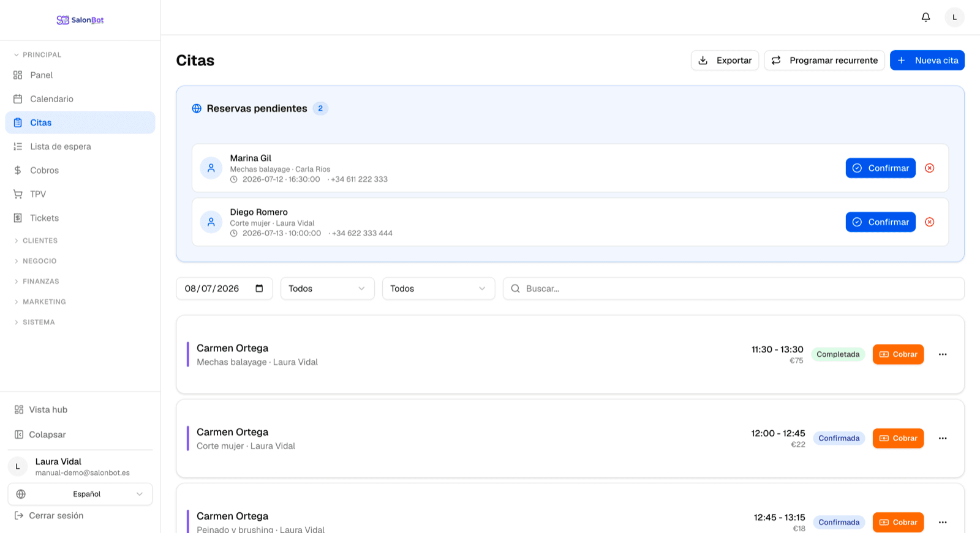Viewport: 980px width, 533px height.
Task: Click the Tickets receipt icon
Action: [x=18, y=218]
